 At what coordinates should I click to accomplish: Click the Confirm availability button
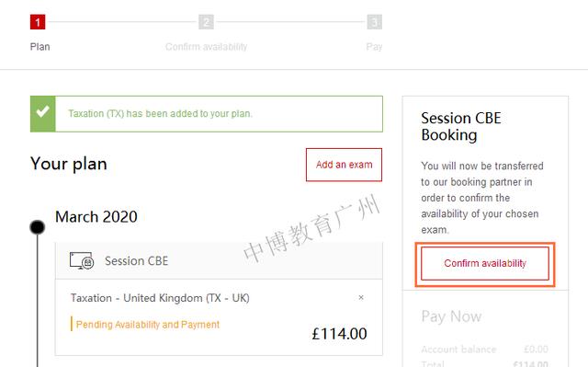[485, 263]
